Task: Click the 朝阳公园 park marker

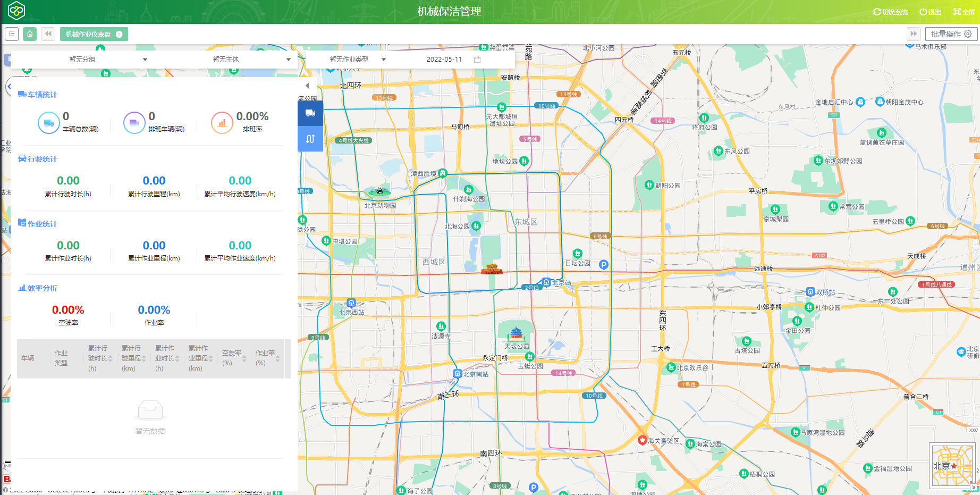Action: (649, 185)
